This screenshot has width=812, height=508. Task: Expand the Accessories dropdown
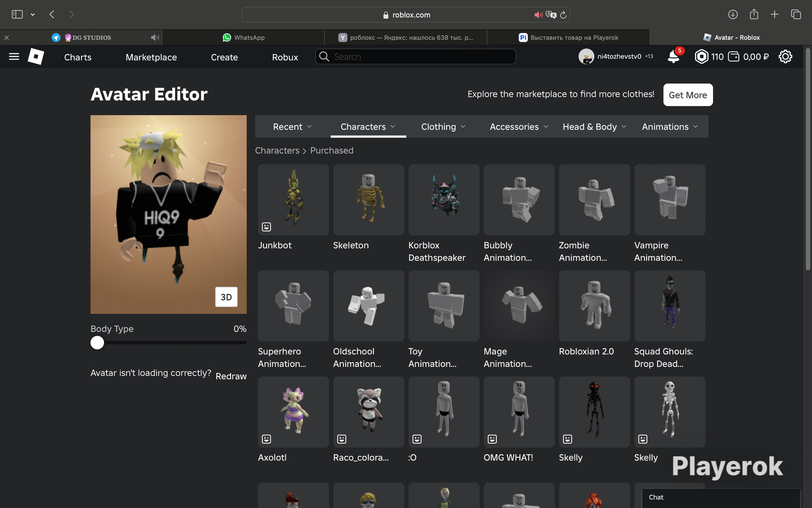pos(519,126)
